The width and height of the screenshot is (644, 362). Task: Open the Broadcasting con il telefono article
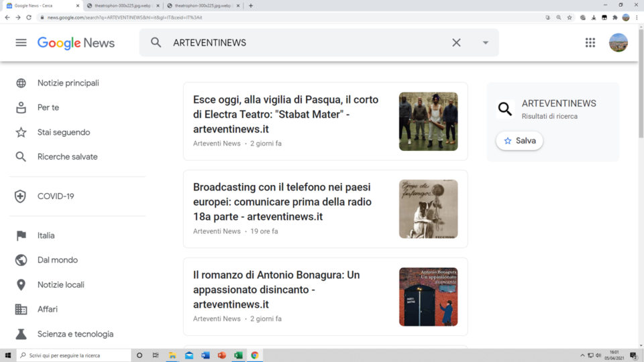click(x=282, y=202)
